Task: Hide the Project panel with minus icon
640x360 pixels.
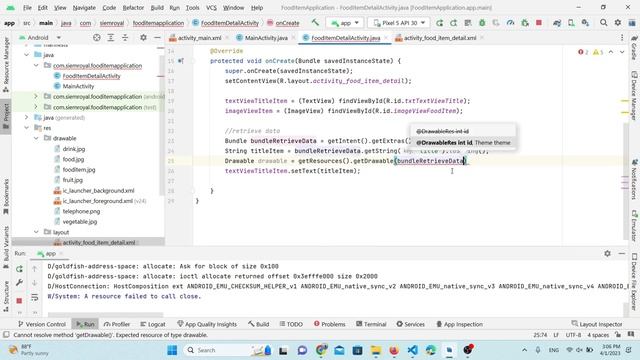Action: tap(157, 38)
